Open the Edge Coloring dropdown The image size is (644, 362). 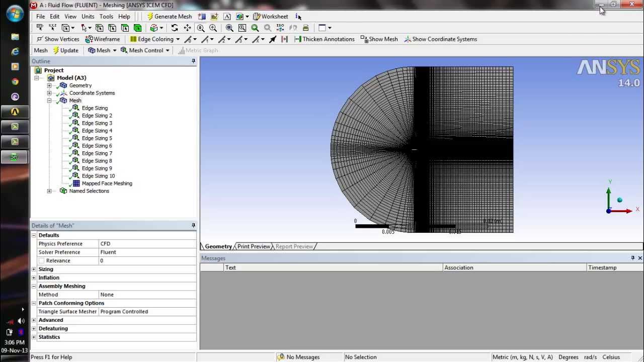click(x=155, y=39)
